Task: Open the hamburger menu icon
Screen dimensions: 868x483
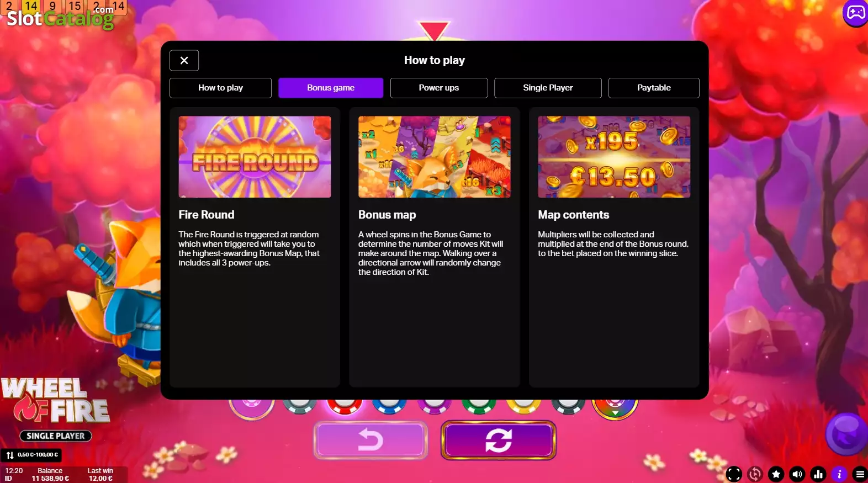Action: 860,474
